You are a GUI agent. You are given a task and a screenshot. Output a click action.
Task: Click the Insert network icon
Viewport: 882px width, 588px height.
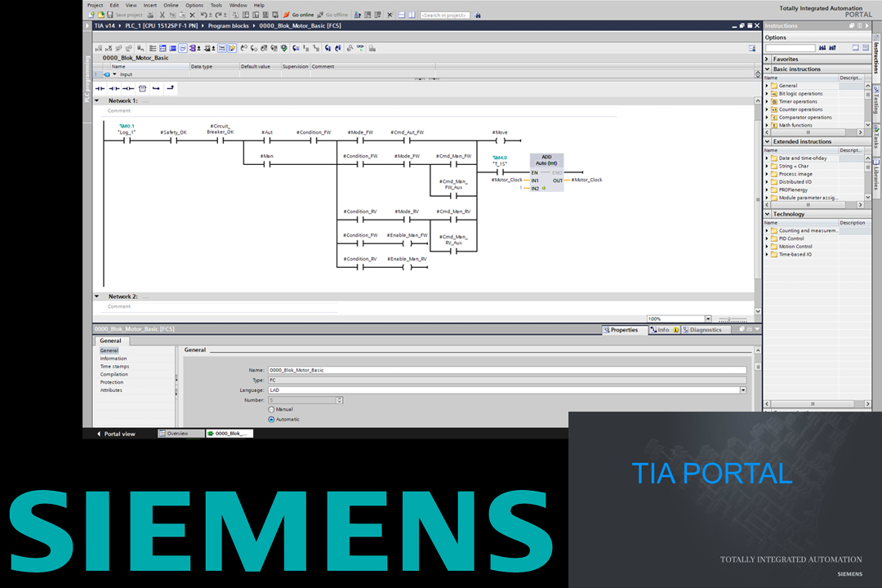99,48
